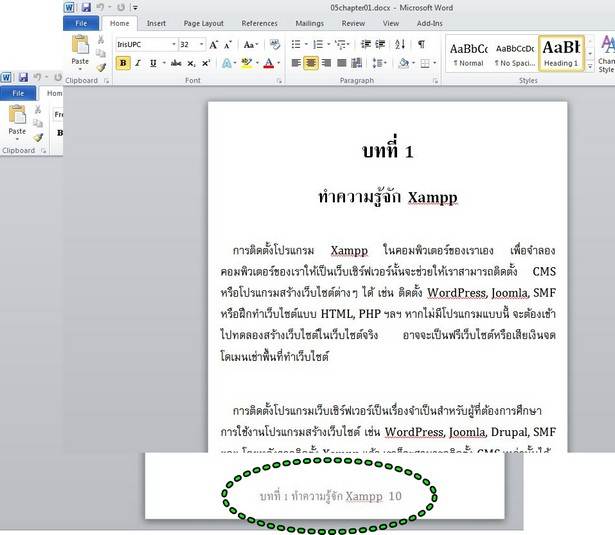
Task: Click File tab in the left partial window
Action: pos(18,93)
